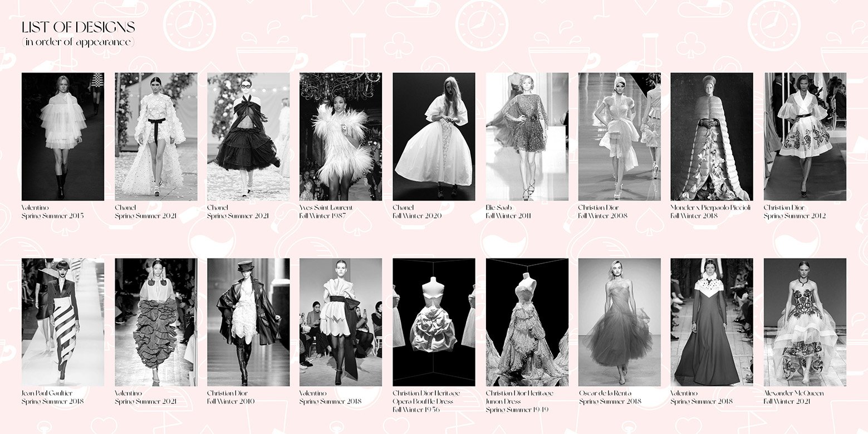
Task: Click the 'Yves Saint Laurent' caption text
Action: [326, 208]
